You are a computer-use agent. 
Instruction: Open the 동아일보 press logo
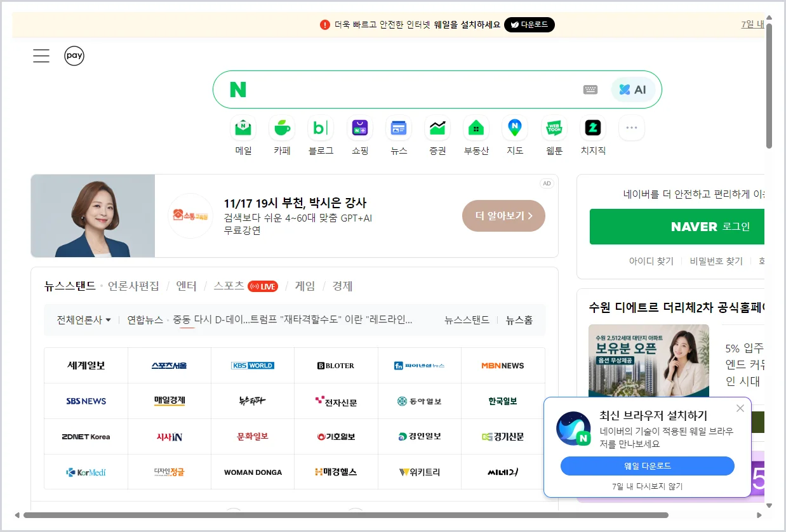point(420,401)
